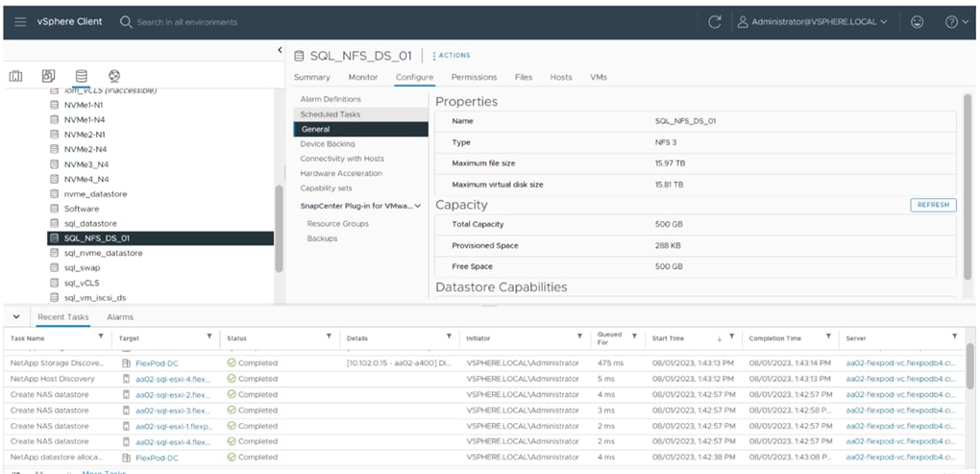
Task: Filter the Details column
Action: (x=449, y=337)
